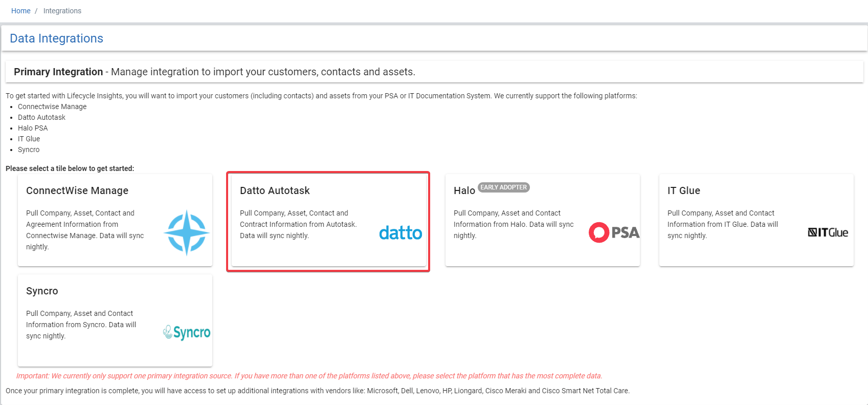Screen dimensions: 868x405
Task: Click the IT Glue logo
Action: tap(828, 232)
